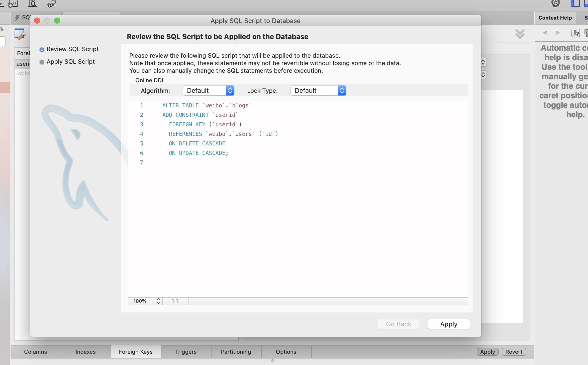
Task: Toggle the left sidebar panel icon
Action: pyautogui.click(x=575, y=4)
